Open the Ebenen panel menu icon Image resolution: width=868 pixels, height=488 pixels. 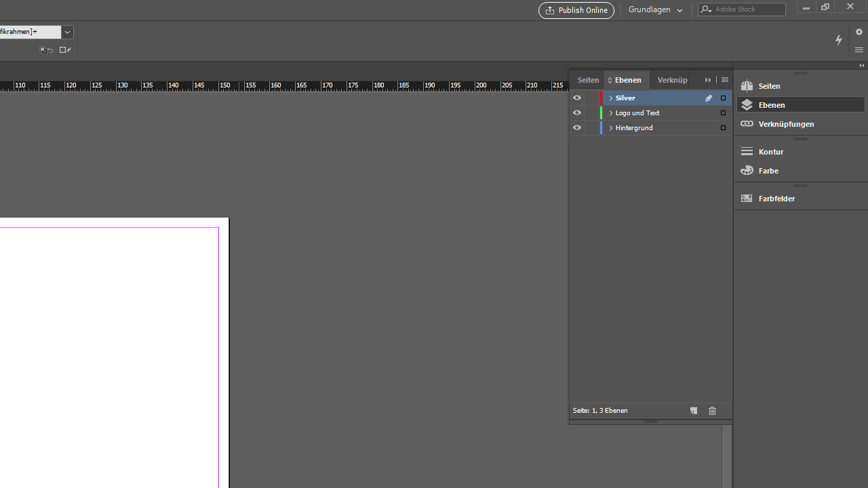[x=725, y=80]
